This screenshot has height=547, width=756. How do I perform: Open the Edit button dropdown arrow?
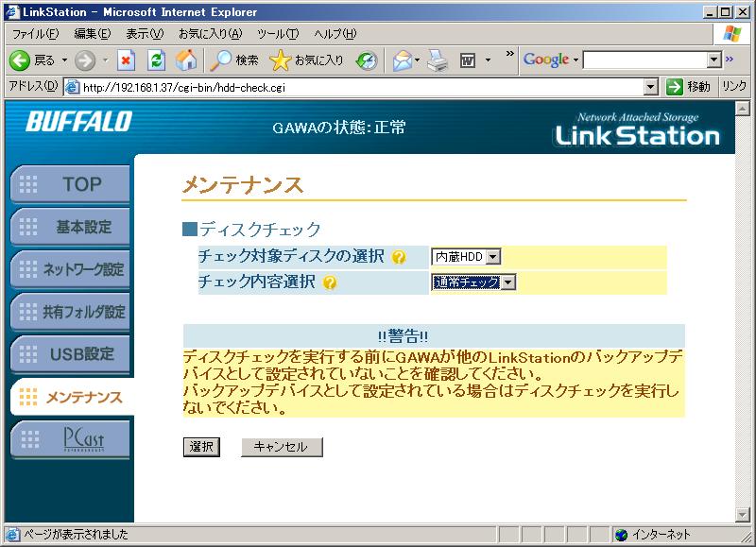coord(488,60)
